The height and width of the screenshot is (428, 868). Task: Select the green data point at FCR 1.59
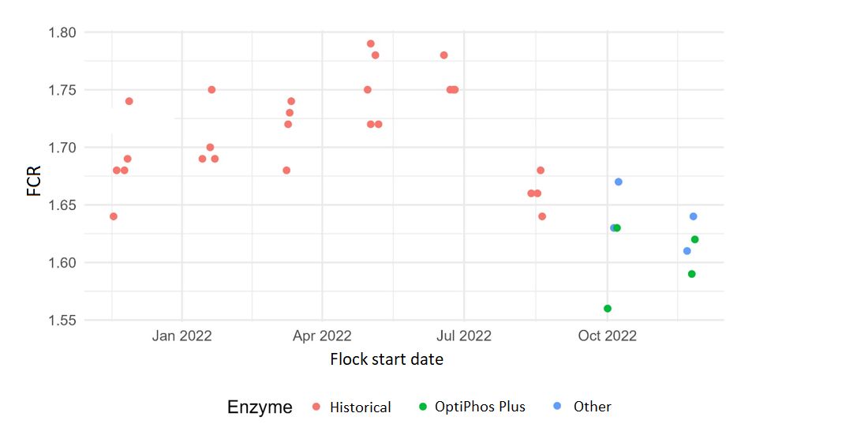click(692, 274)
